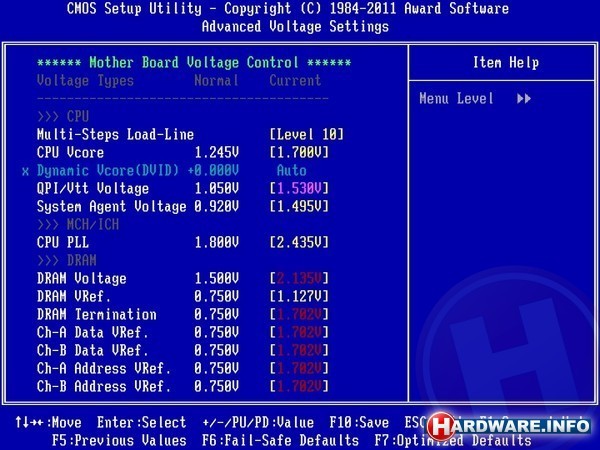Edit the System Agent 1.495V value

[x=299, y=207]
